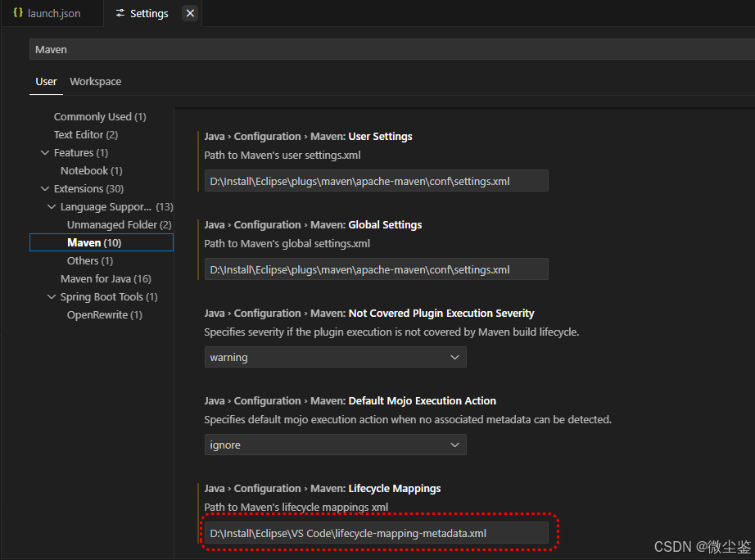Click the plugin execution severity description text
Image resolution: width=755 pixels, height=560 pixels.
(391, 332)
